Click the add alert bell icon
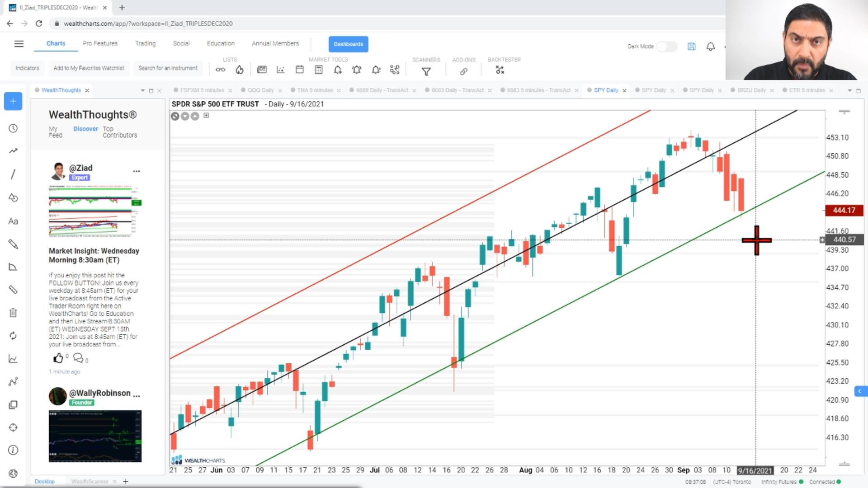This screenshot has width=868, height=488. (338, 70)
